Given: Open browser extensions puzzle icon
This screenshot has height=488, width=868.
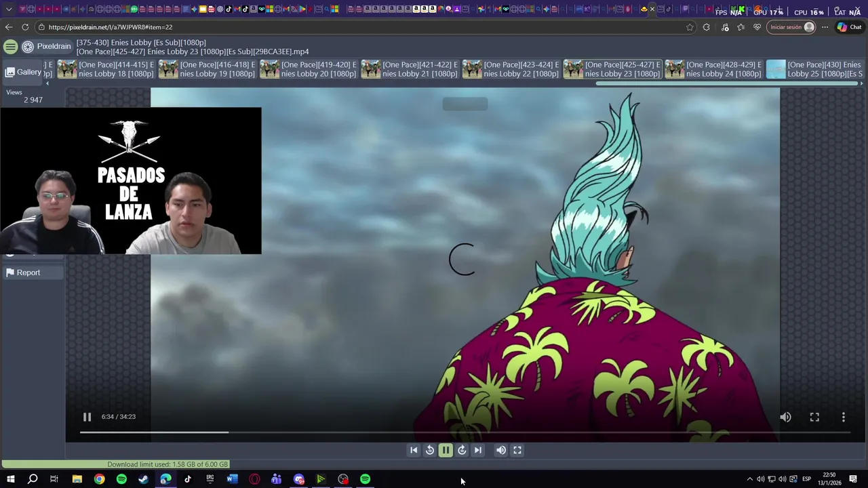Looking at the screenshot, I should tap(707, 27).
